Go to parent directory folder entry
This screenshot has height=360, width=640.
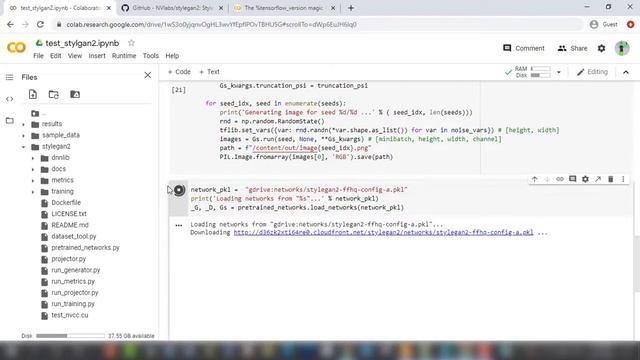(x=39, y=113)
